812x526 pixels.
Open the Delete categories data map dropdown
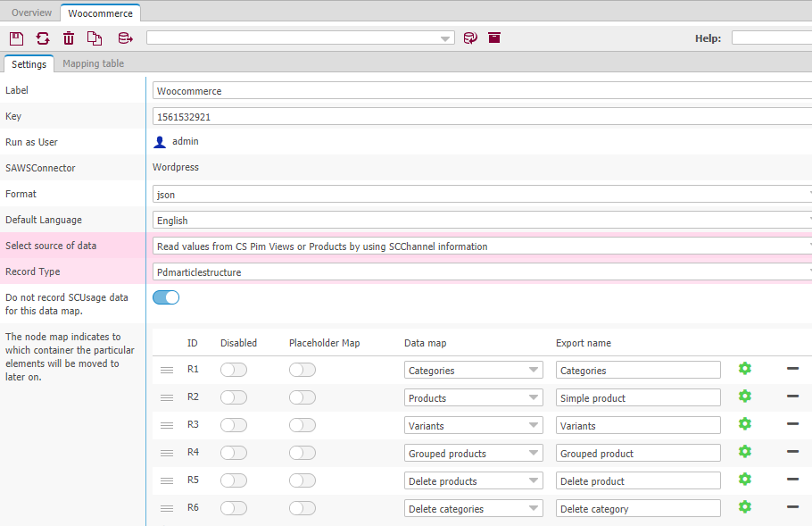(473, 508)
